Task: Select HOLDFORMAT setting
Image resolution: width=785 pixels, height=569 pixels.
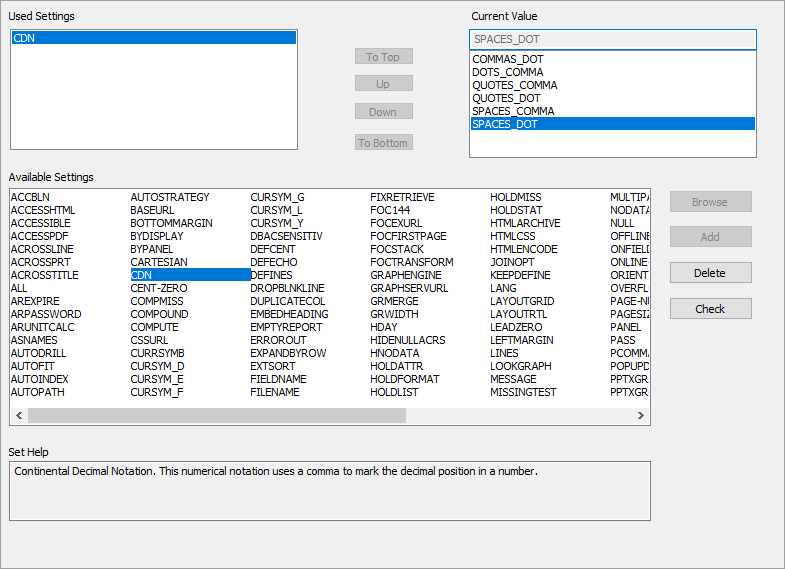Action: 405,379
